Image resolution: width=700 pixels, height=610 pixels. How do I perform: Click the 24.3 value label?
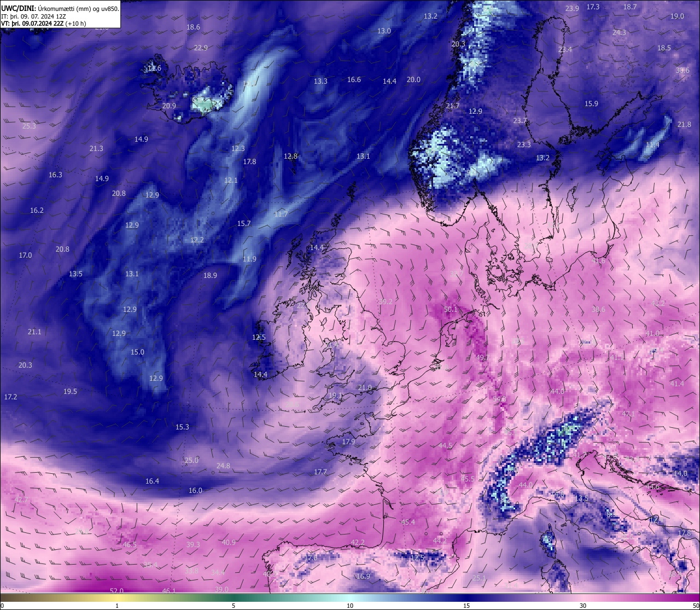point(619,33)
